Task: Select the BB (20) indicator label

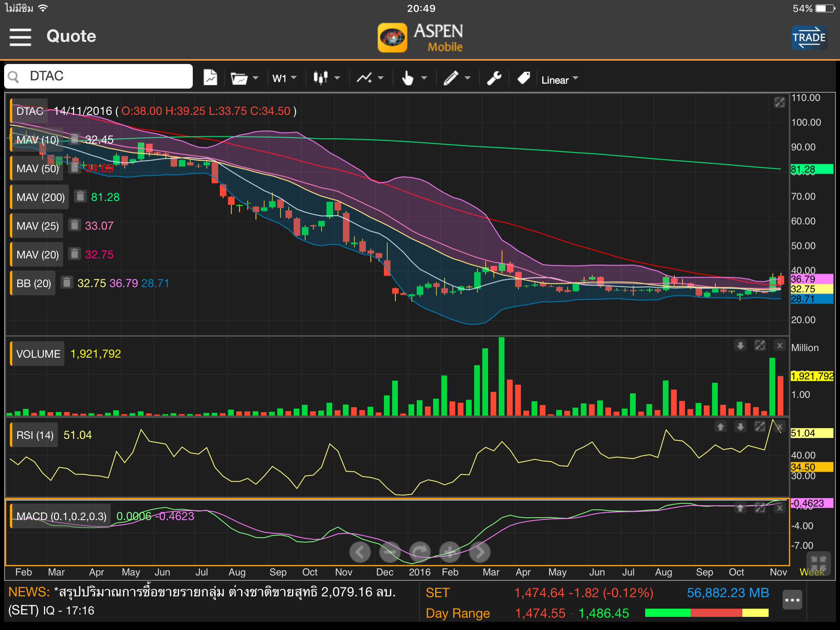Action: click(x=33, y=283)
